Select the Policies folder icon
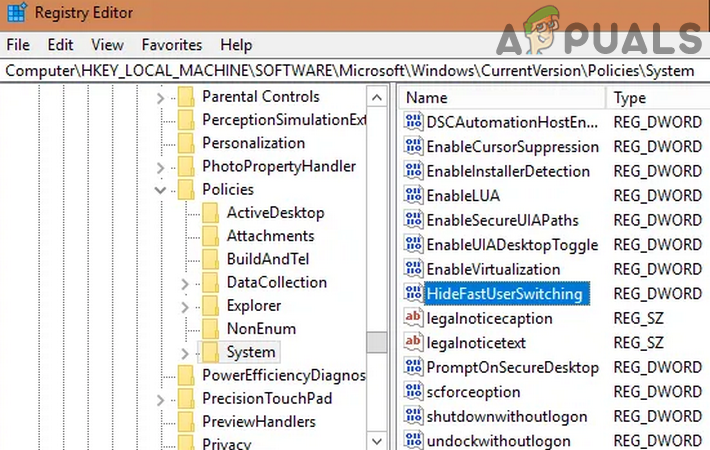Image resolution: width=710 pixels, height=450 pixels. pos(186,190)
